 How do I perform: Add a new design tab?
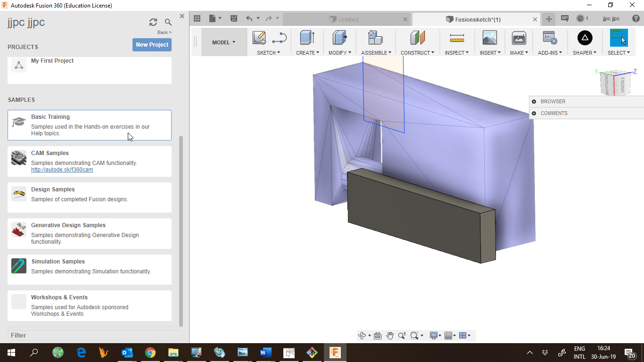(549, 19)
